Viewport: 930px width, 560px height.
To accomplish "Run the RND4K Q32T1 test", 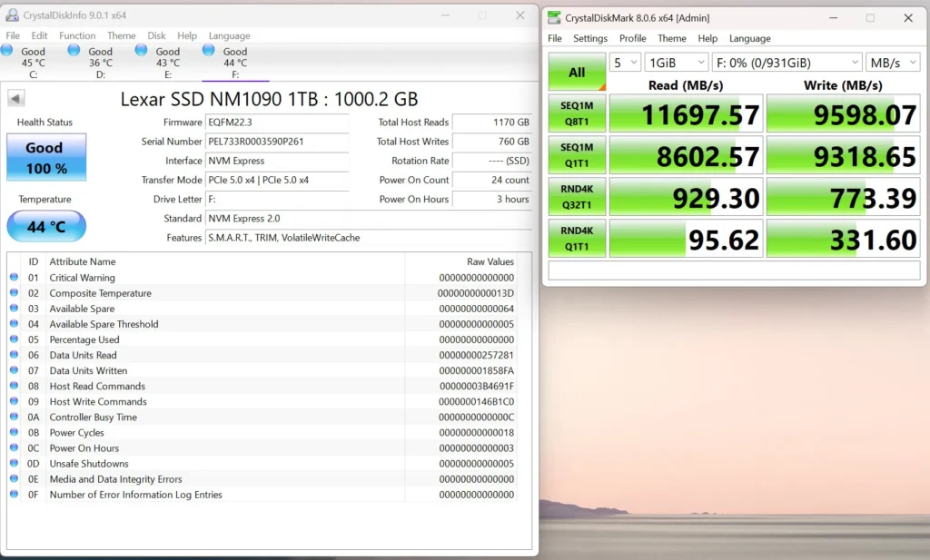I will pyautogui.click(x=577, y=197).
